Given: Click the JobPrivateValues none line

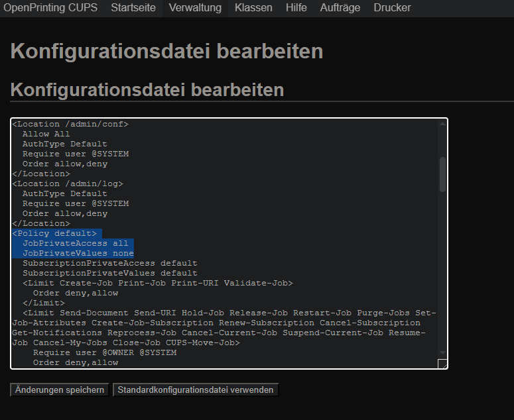Looking at the screenshot, I should [78, 253].
